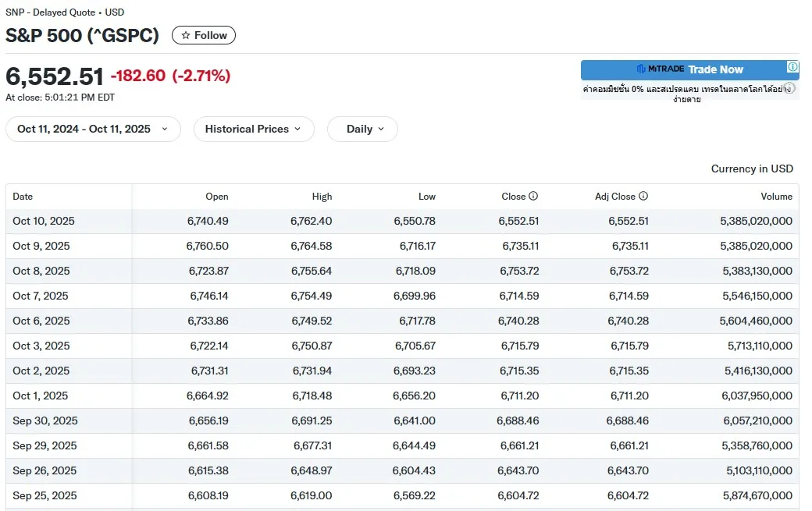Click the star icon in the Follow button
Screen dimensions: 812x511
(186, 35)
